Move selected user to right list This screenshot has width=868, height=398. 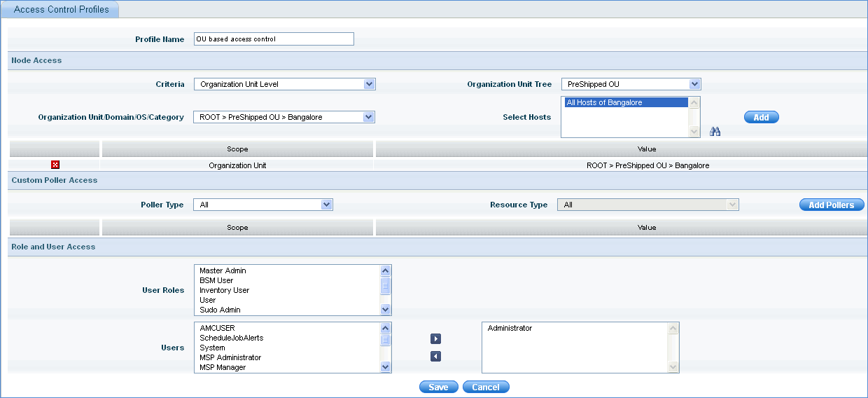coord(435,339)
